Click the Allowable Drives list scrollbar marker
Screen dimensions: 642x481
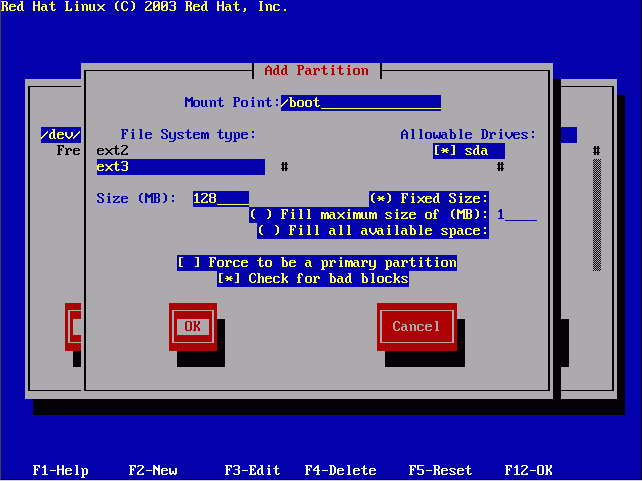500,167
